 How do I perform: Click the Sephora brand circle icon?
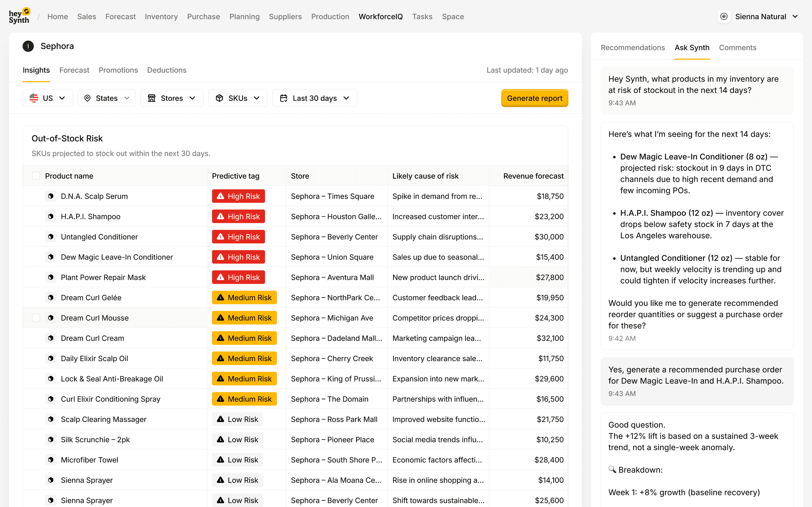pos(28,46)
